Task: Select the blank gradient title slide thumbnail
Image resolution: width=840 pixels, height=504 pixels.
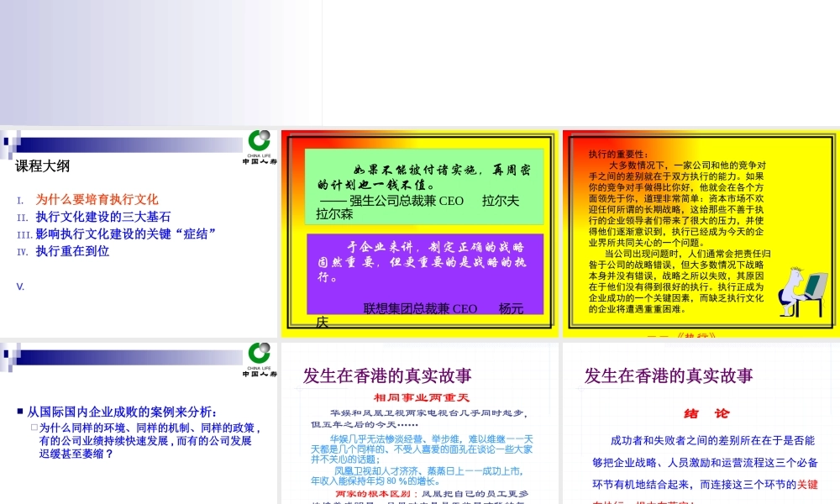Action: 160,63
